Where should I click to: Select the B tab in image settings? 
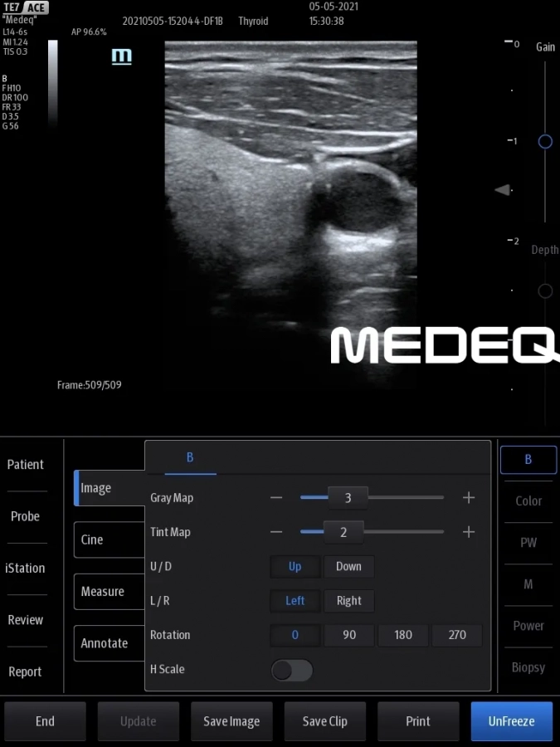(190, 458)
